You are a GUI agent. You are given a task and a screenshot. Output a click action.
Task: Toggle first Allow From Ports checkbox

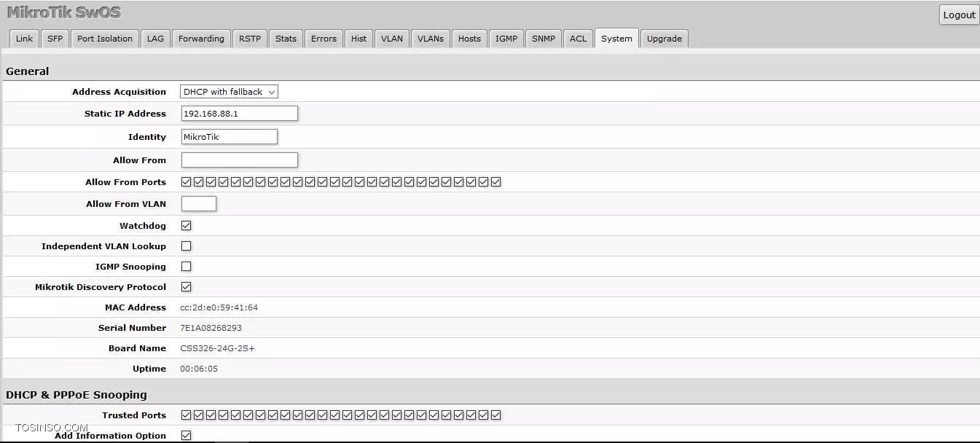tap(187, 182)
